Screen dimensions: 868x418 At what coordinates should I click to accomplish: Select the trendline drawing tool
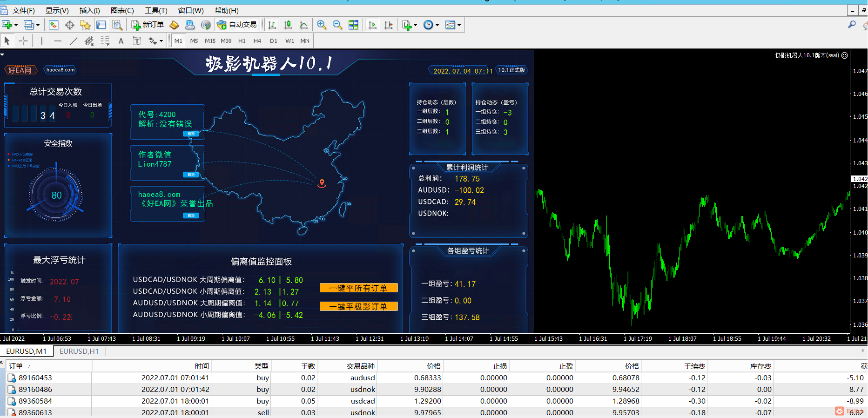[74, 41]
